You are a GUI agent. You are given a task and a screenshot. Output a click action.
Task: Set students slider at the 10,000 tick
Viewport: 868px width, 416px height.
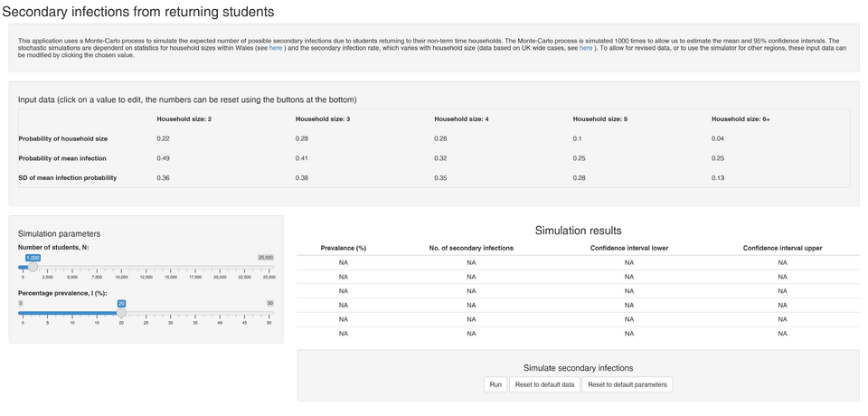click(121, 277)
